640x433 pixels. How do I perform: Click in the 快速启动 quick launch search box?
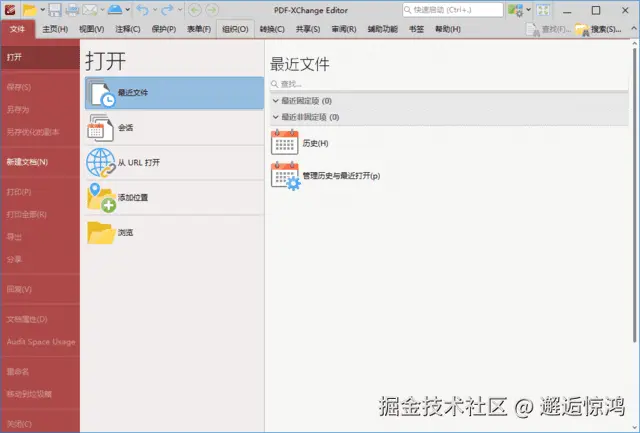point(453,10)
